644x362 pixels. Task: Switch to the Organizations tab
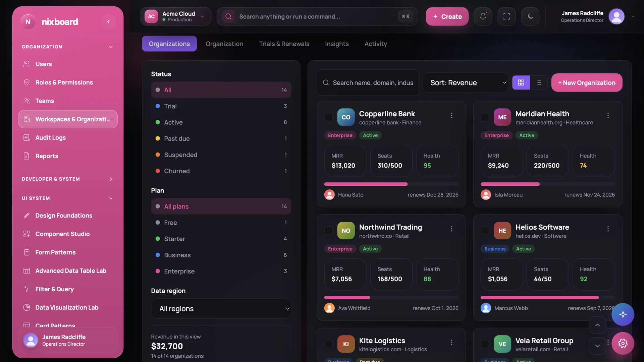pyautogui.click(x=169, y=44)
